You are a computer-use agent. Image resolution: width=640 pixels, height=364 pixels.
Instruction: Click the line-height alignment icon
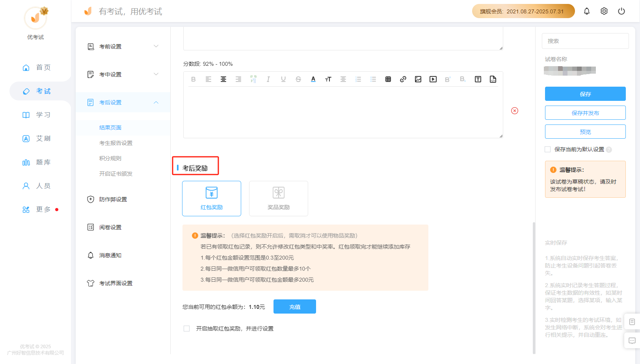(343, 79)
